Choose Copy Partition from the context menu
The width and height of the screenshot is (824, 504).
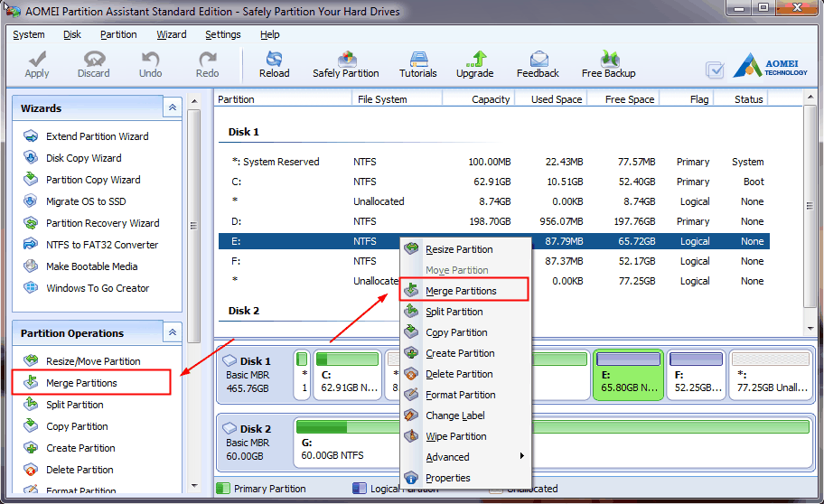[465, 332]
